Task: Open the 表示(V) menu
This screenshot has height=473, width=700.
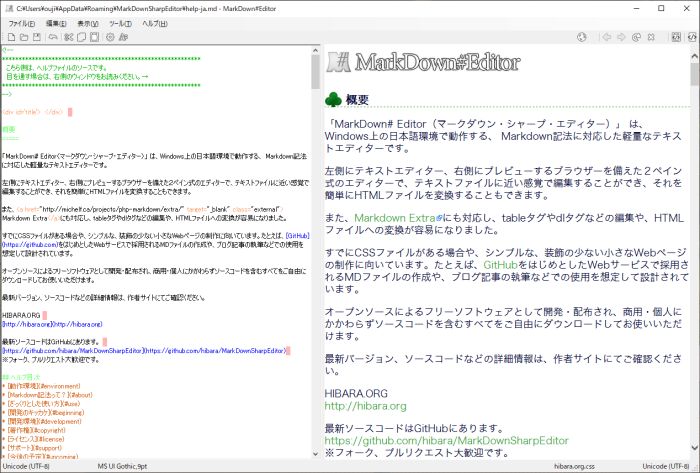Action: point(88,22)
